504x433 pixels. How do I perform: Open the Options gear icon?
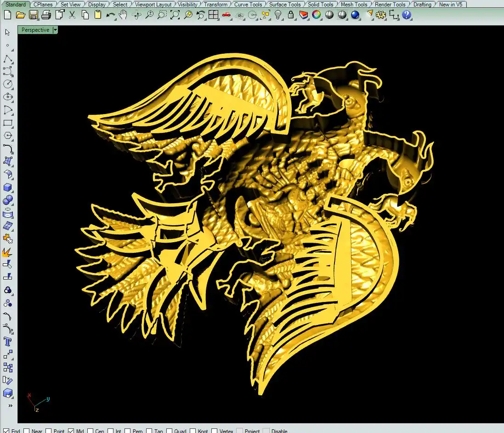[380, 15]
